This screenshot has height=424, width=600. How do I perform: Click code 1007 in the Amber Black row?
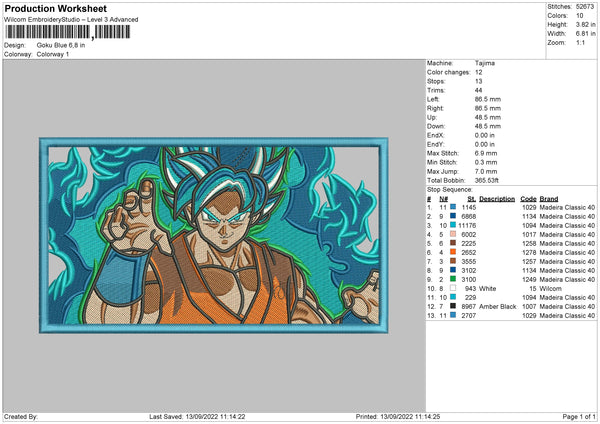(529, 306)
